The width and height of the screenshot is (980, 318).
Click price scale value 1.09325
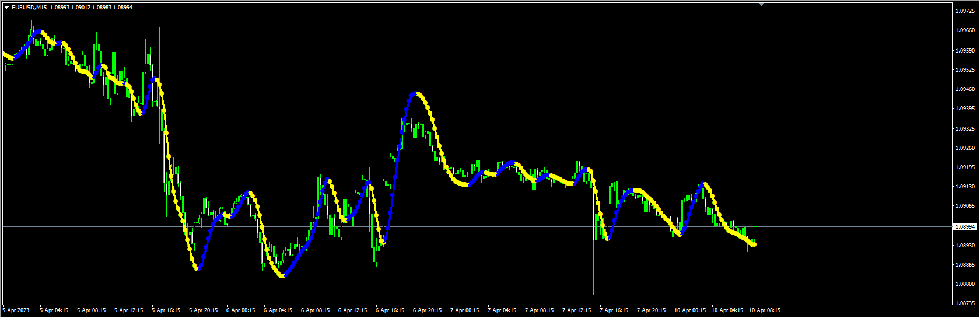(965, 128)
